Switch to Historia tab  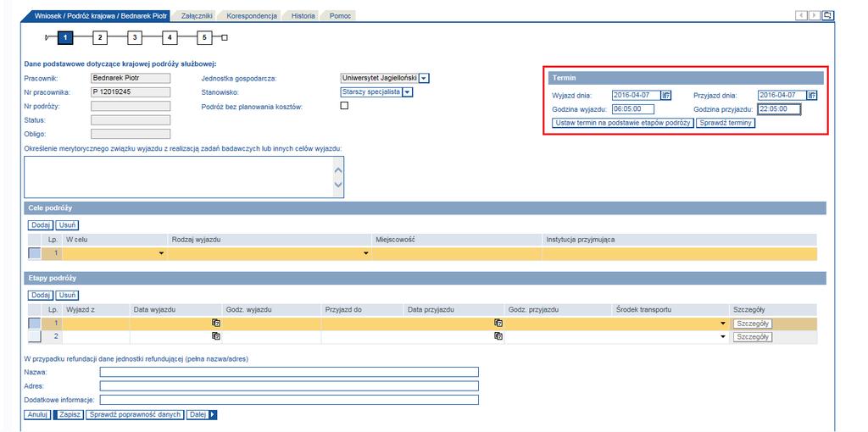point(303,16)
